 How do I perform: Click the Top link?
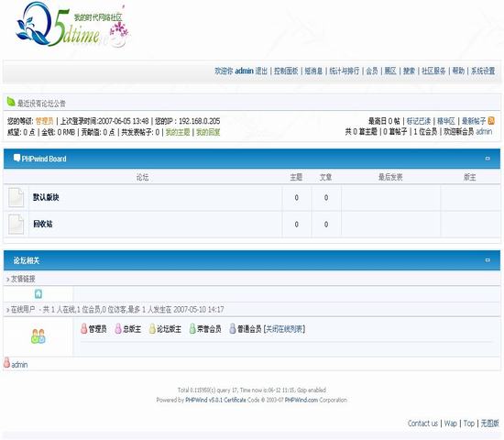(x=468, y=423)
